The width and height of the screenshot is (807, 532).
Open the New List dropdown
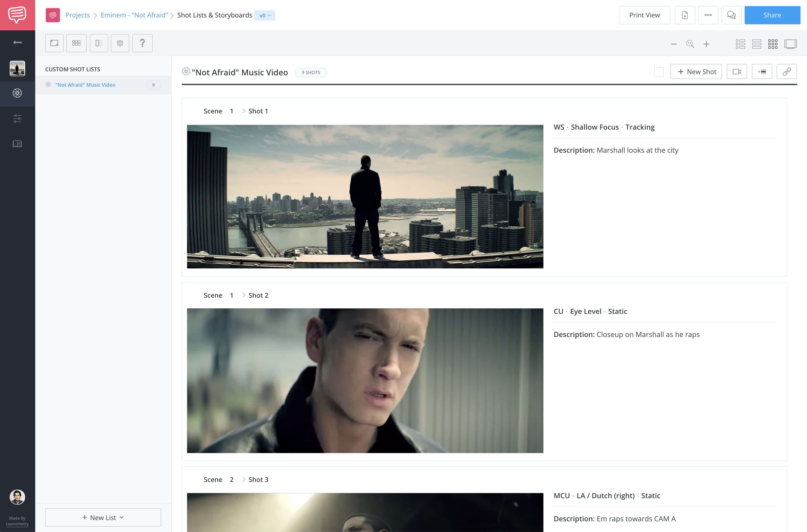tap(103, 517)
